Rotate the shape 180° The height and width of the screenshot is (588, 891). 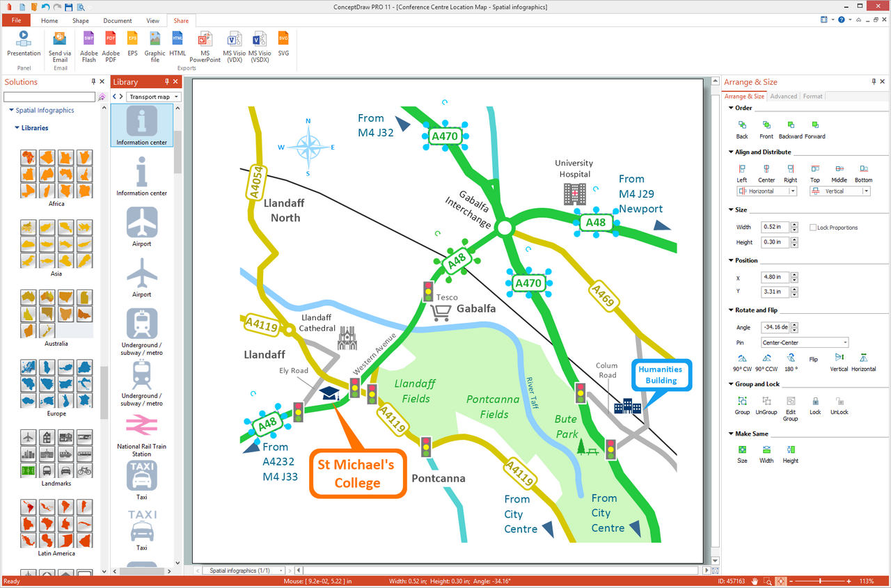click(x=791, y=363)
